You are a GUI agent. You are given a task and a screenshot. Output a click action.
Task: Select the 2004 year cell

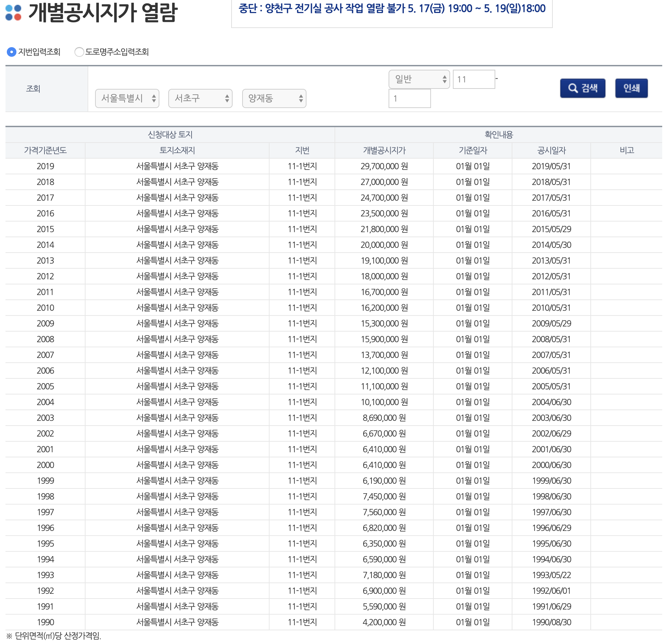[x=45, y=402]
